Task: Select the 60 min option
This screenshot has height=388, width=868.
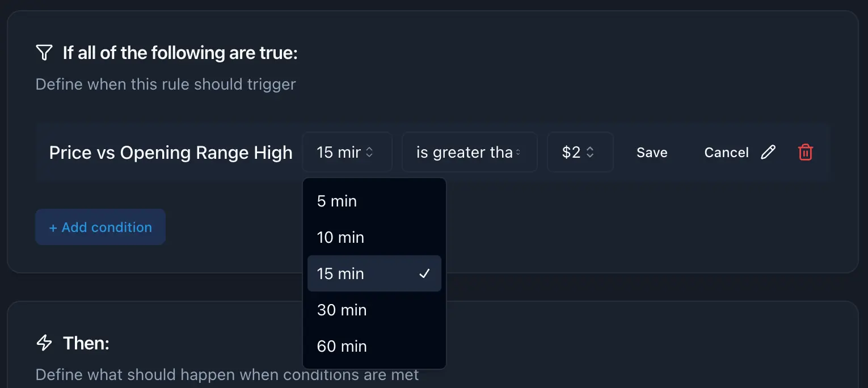Action: (x=342, y=346)
